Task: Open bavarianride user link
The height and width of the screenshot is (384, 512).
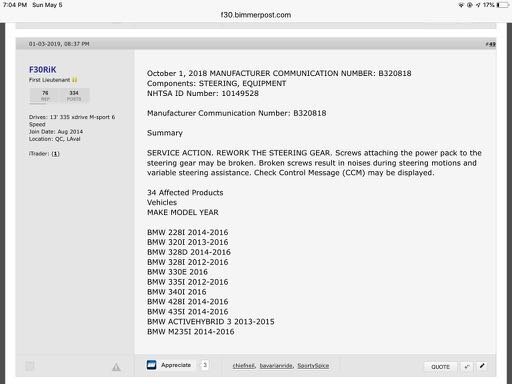Action: [x=276, y=366]
